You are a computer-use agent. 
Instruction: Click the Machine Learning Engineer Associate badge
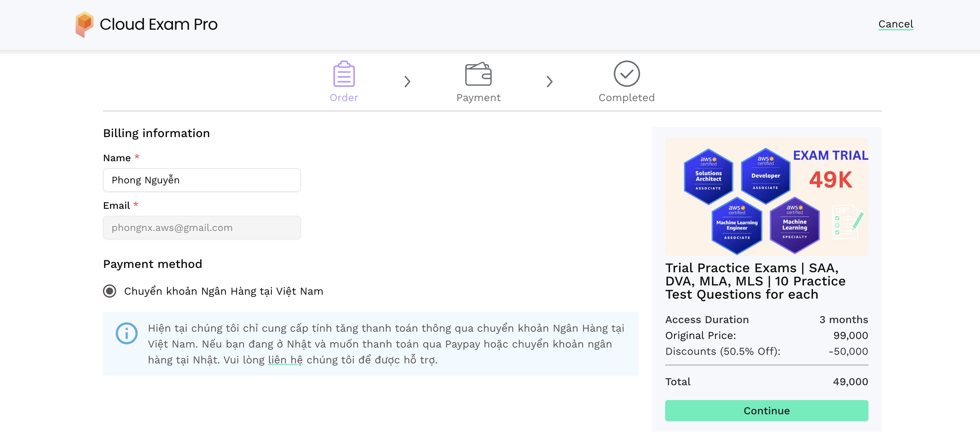(x=736, y=226)
